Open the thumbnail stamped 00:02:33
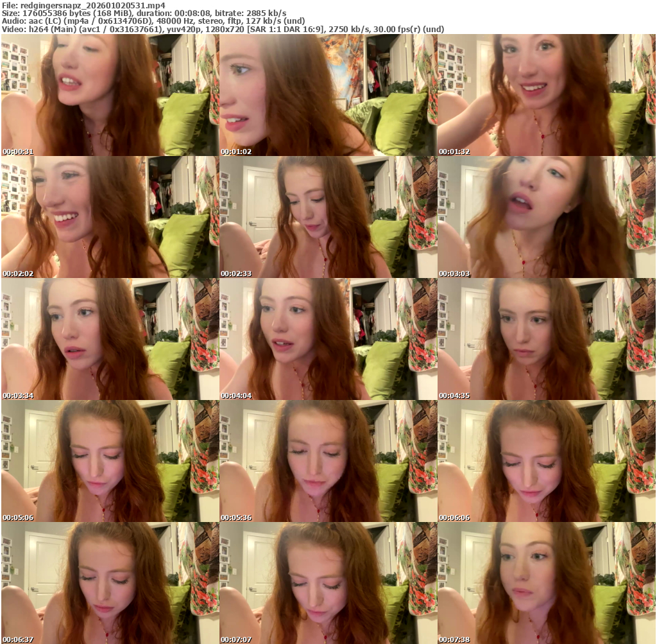The height and width of the screenshot is (644, 657). (328, 217)
